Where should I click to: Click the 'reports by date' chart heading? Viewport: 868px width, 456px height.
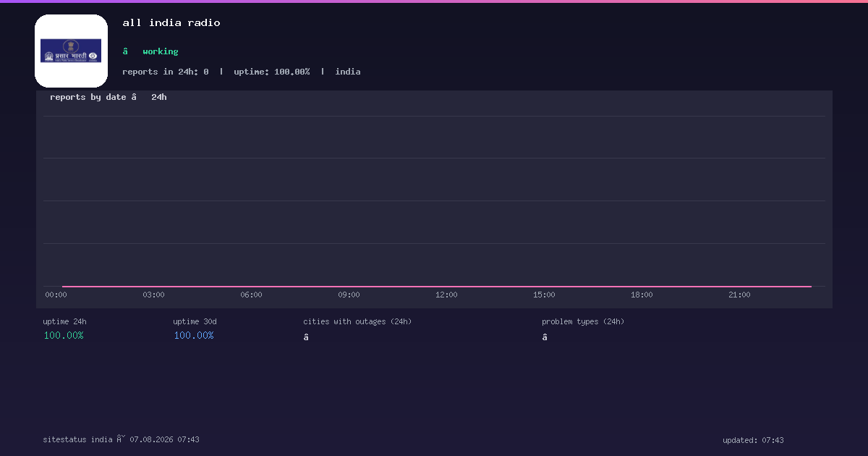88,97
